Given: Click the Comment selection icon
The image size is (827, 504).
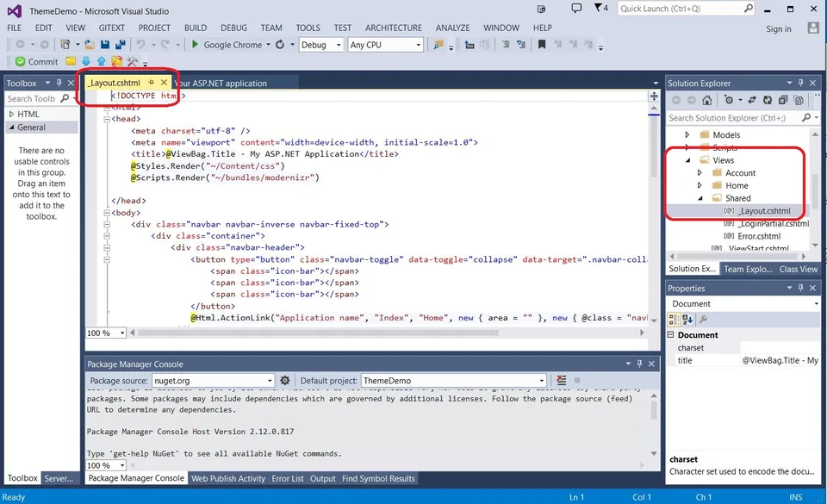Looking at the screenshot, I should coord(506,45).
